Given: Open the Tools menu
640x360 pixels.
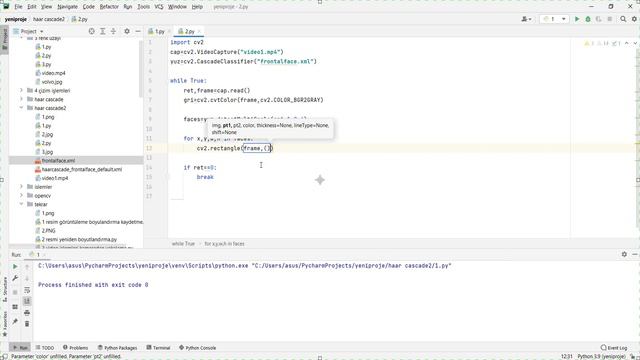Looking at the screenshot, I should tap(143, 7).
